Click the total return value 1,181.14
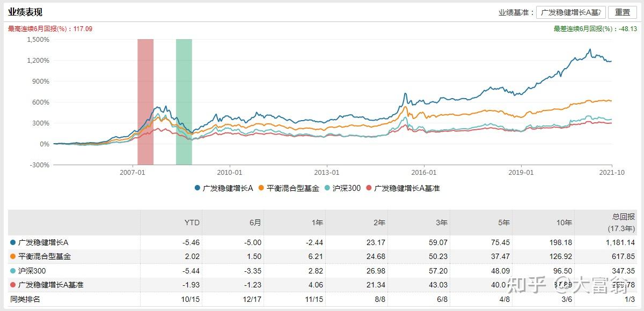 [620, 242]
